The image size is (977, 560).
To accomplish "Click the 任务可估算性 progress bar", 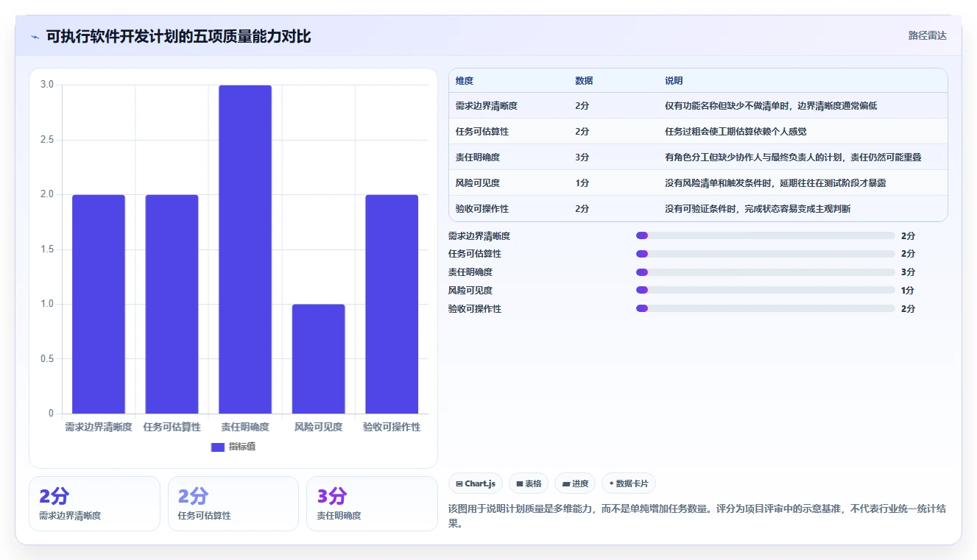I will [x=765, y=254].
